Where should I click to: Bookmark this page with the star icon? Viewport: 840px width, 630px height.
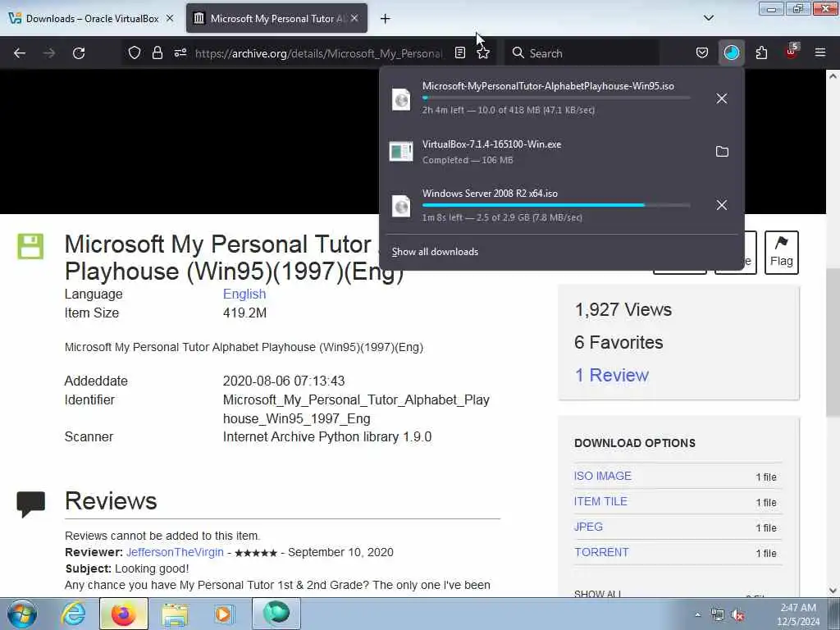point(483,53)
